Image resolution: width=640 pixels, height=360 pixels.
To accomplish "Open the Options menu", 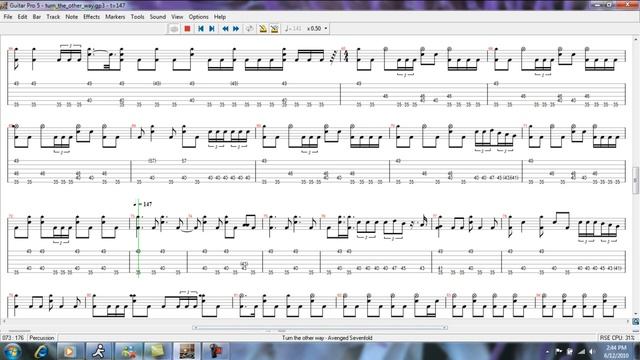I will click(x=198, y=17).
